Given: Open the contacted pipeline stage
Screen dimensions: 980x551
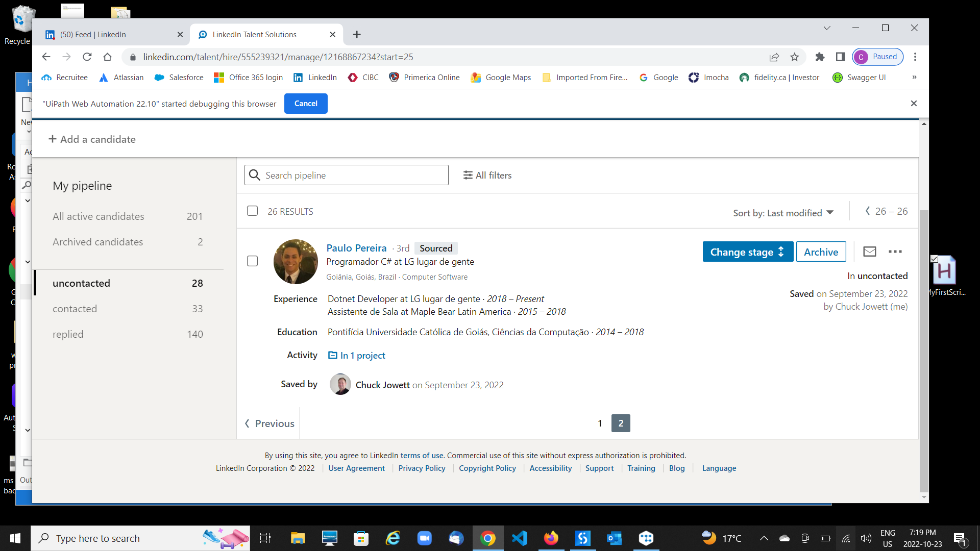Looking at the screenshot, I should tap(75, 308).
